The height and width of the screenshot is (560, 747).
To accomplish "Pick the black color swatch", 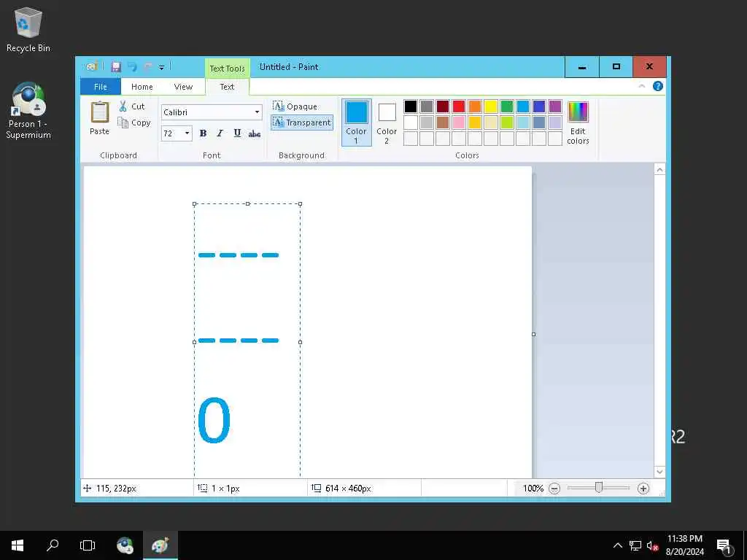I will [x=411, y=106].
